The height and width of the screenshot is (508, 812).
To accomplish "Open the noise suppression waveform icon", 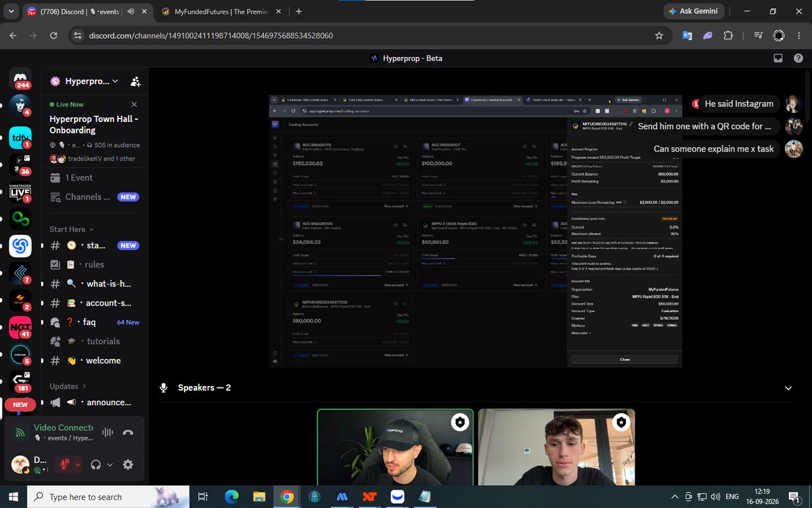I will [107, 432].
